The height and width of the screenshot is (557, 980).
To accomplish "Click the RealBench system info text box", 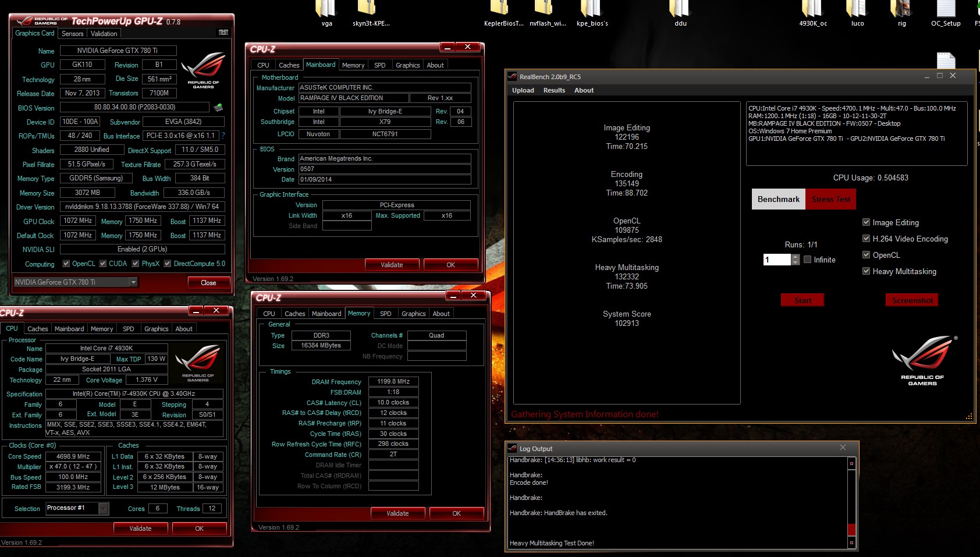I will pos(857,133).
